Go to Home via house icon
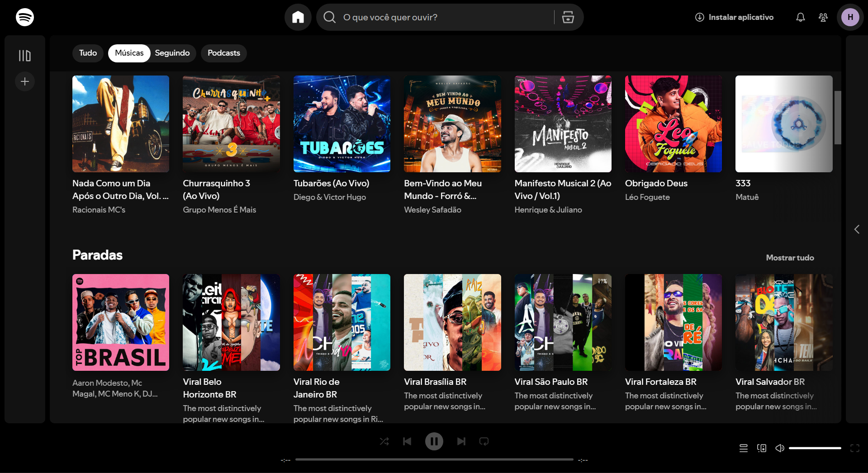 click(x=298, y=17)
